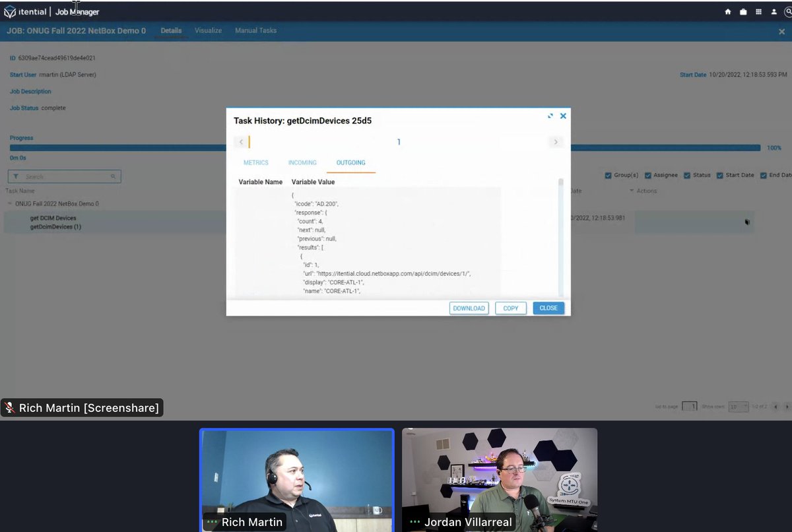Click the COPY button
This screenshot has height=532, width=792.
point(511,308)
